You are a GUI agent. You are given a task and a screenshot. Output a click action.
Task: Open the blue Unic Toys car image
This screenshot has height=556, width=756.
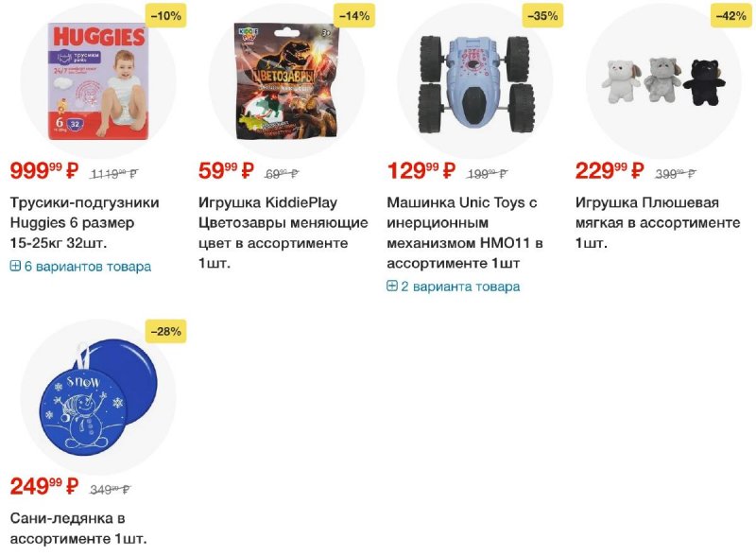[x=475, y=83]
